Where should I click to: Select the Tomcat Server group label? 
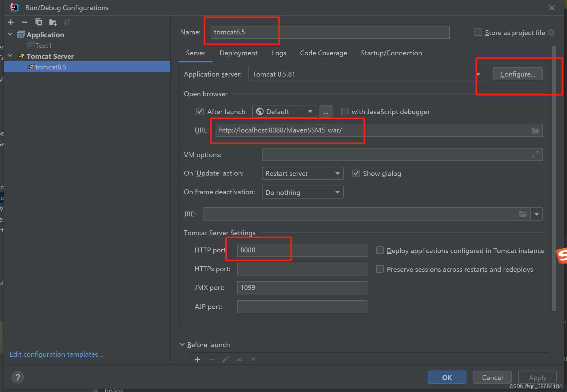[50, 56]
